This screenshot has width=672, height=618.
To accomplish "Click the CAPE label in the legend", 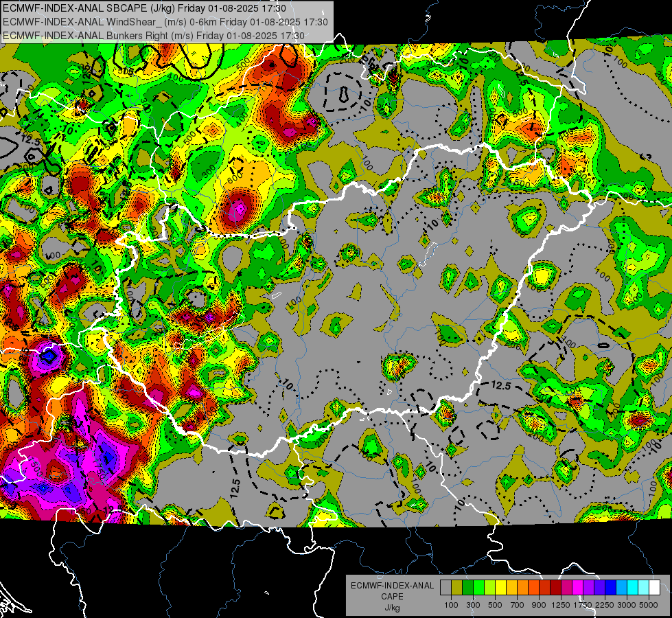I will (392, 596).
